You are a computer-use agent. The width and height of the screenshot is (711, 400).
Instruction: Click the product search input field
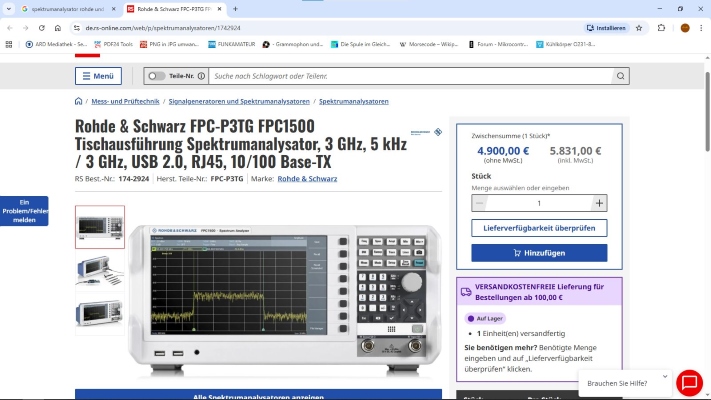coord(410,76)
